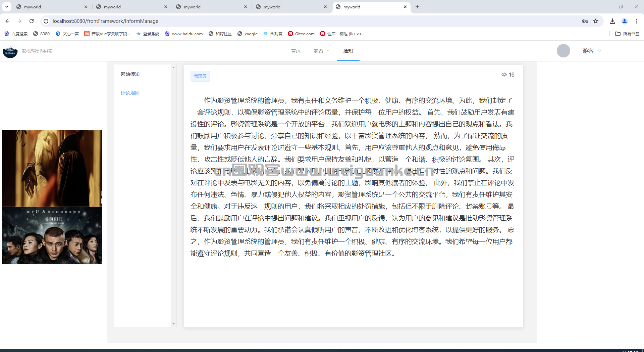Open the 8080 bookmark
Screen dimensions: 644x352
click(41, 34)
